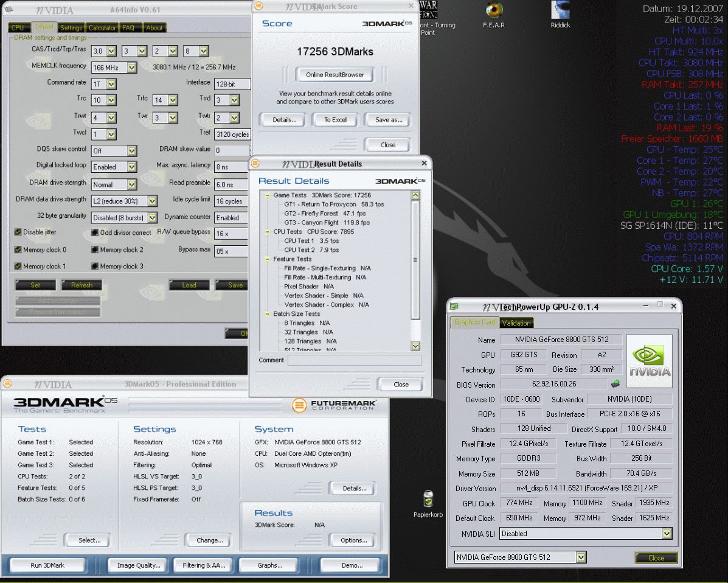The width and height of the screenshot is (728, 583).
Task: Open the Papierkorb recycle bin icon
Action: click(x=428, y=499)
